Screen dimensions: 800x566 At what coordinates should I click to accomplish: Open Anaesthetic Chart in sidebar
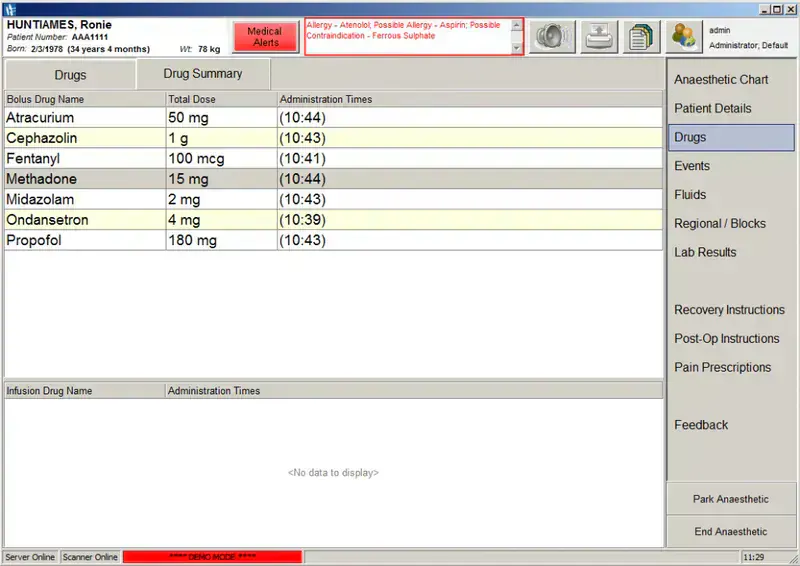click(x=721, y=80)
